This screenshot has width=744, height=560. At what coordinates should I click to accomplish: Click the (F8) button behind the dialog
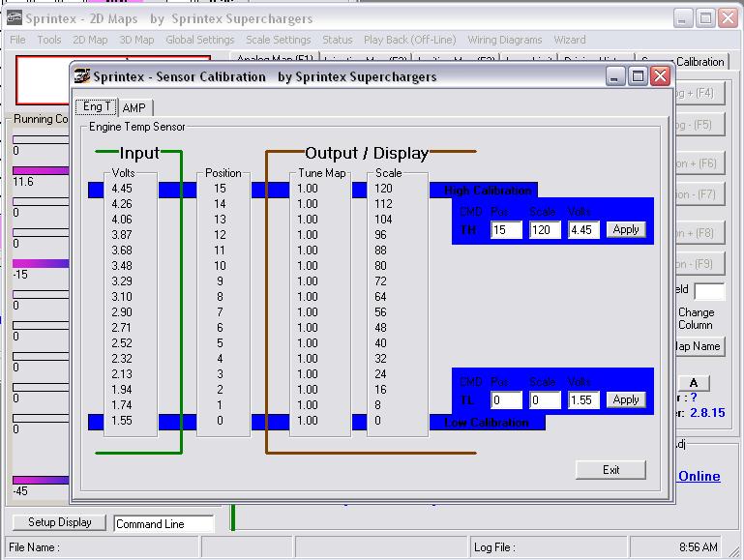(x=699, y=233)
